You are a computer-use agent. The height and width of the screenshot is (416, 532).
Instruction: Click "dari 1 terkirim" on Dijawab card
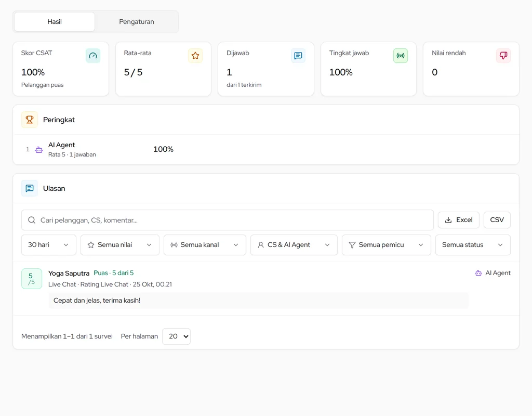coord(244,85)
